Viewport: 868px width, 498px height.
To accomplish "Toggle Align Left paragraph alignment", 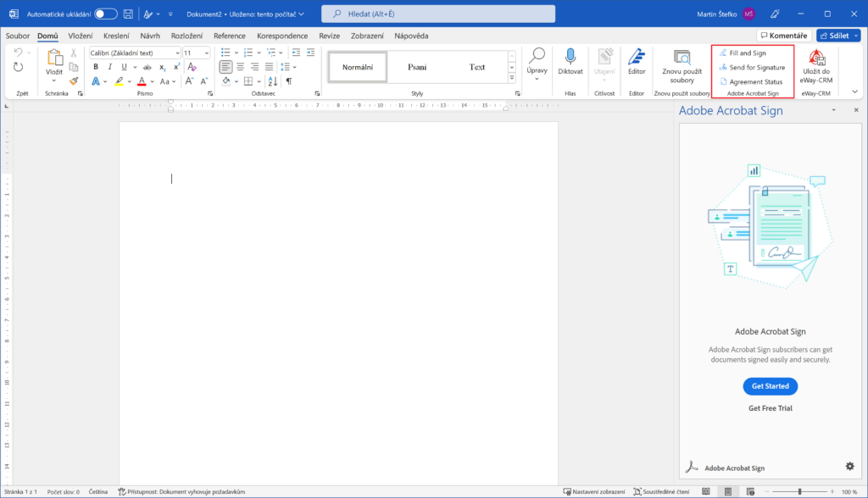I will coord(225,67).
